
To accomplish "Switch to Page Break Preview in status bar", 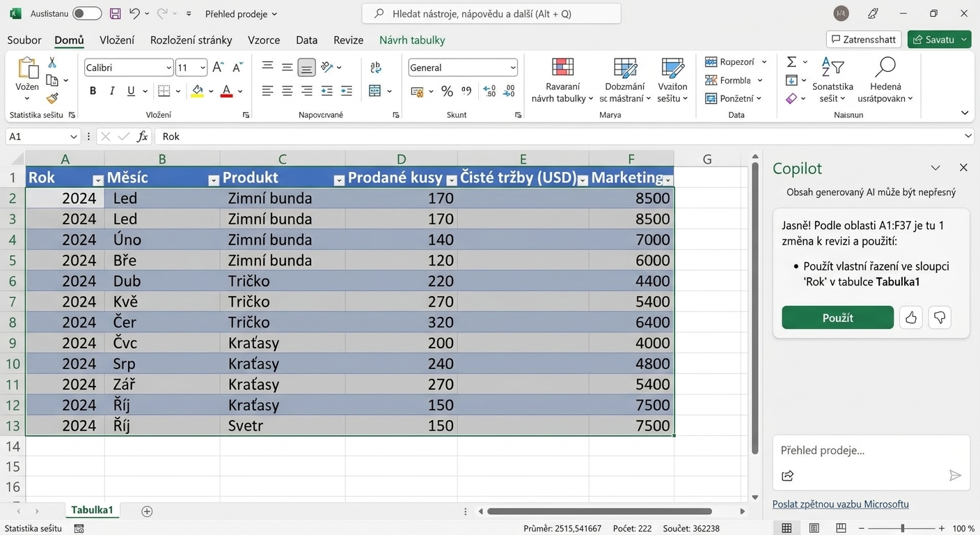I will coord(841,528).
